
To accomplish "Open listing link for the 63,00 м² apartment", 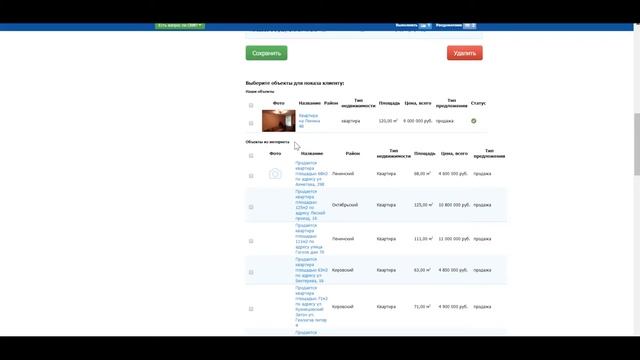I will (x=311, y=270).
